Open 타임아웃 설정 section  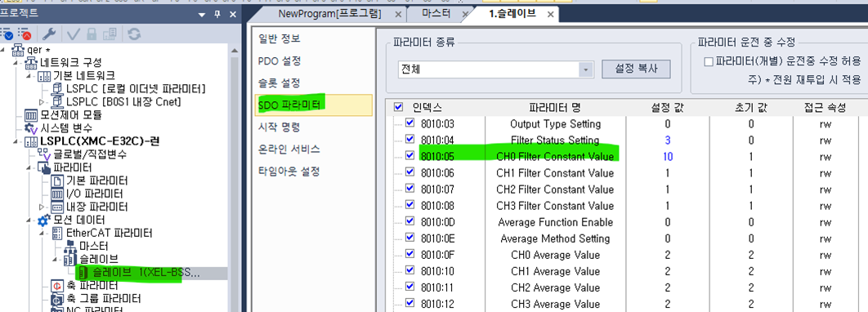coord(289,172)
